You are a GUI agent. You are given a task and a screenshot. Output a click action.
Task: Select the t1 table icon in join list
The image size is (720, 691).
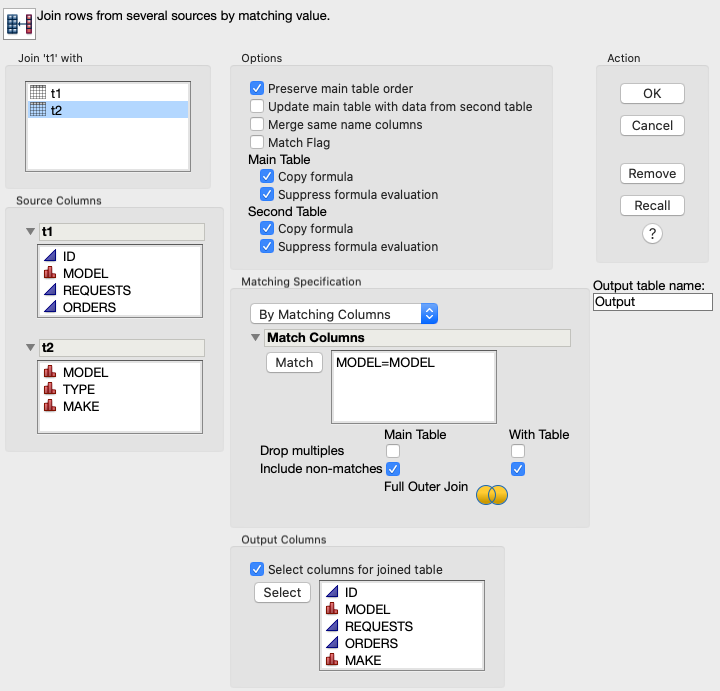[38, 92]
